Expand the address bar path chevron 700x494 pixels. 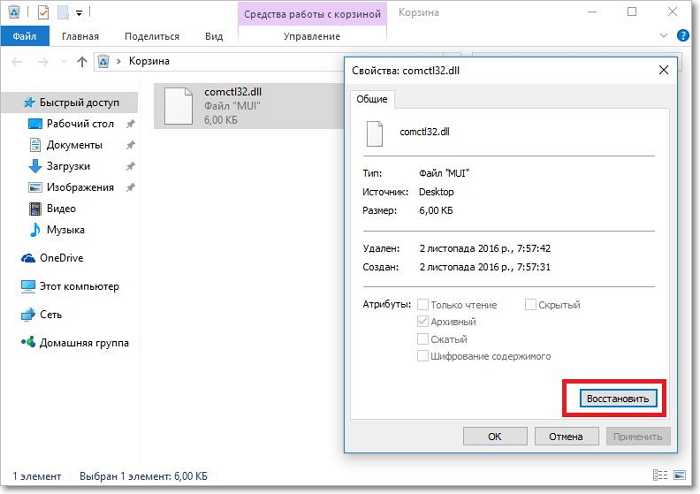click(119, 61)
